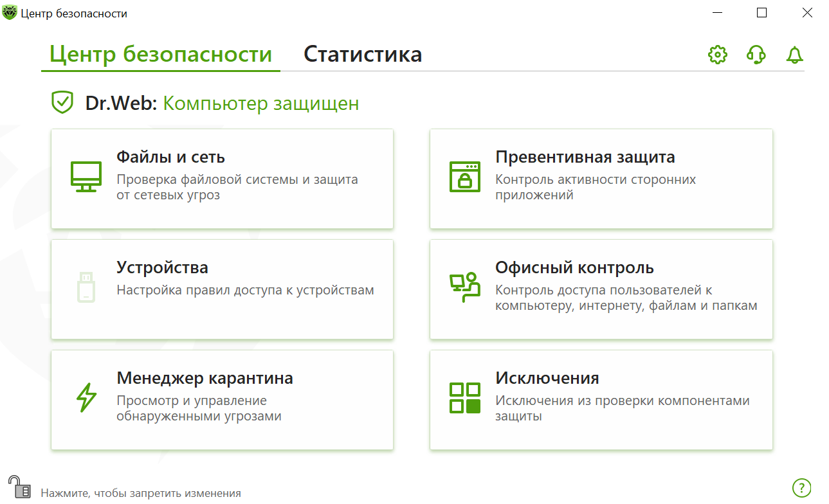
Task: Click the Dr.Web spider icon in the title bar
Action: 10,13
